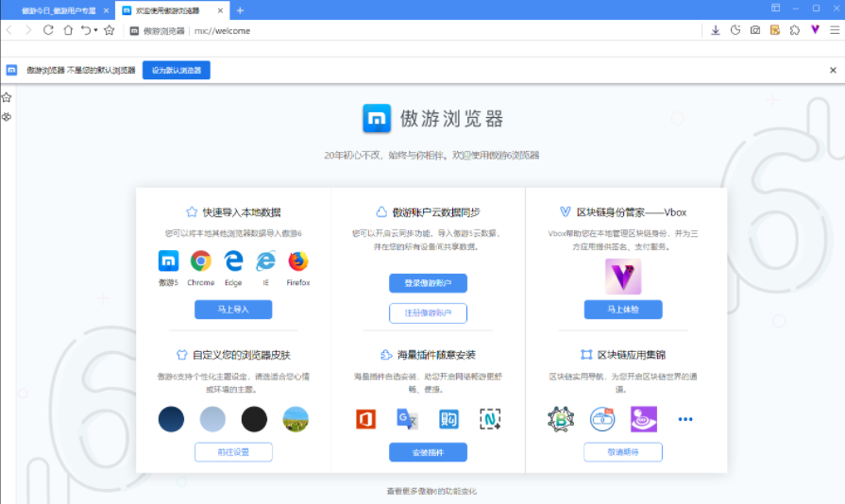
Task: Click 设为默认浏览器 button
Action: click(x=177, y=70)
